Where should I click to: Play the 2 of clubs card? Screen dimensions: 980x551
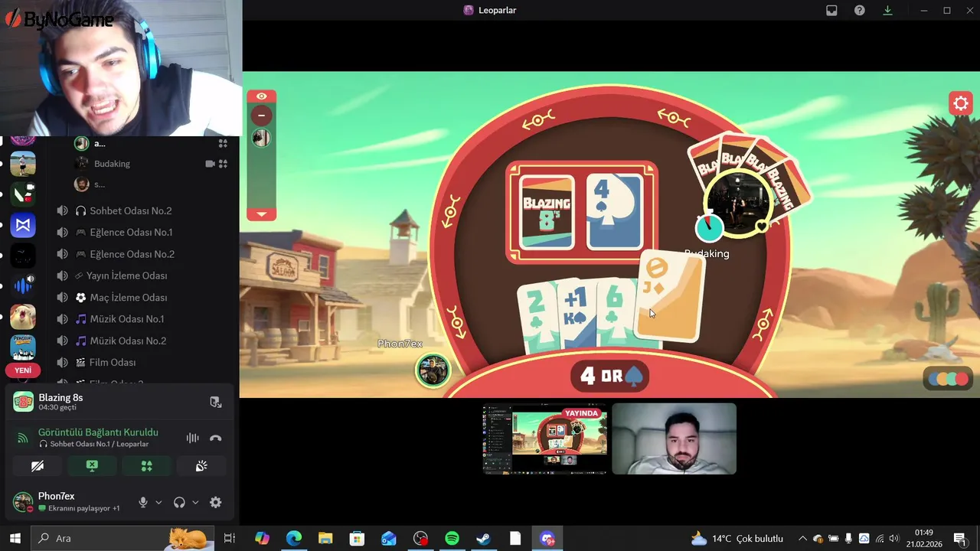(x=538, y=318)
